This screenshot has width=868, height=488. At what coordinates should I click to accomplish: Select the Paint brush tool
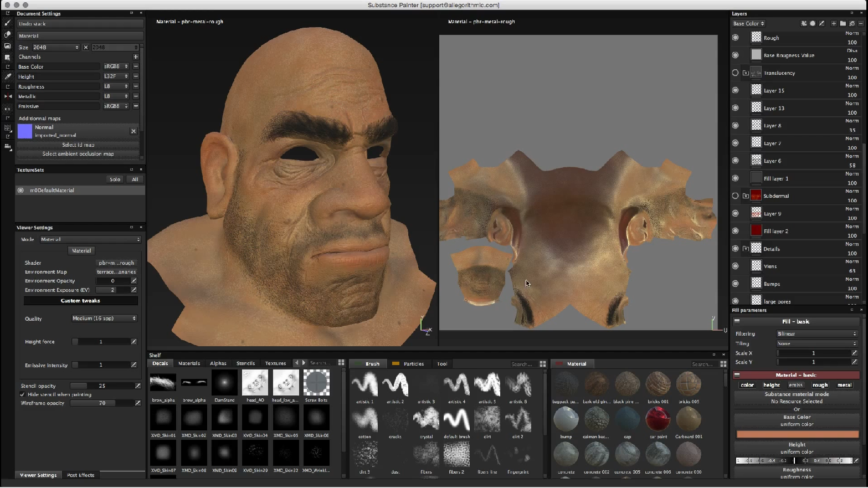click(x=7, y=23)
